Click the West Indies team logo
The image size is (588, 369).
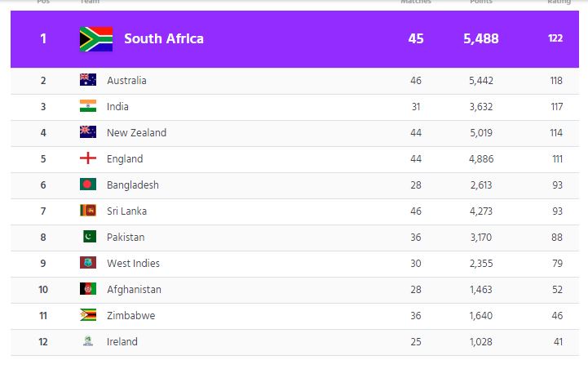(88, 263)
